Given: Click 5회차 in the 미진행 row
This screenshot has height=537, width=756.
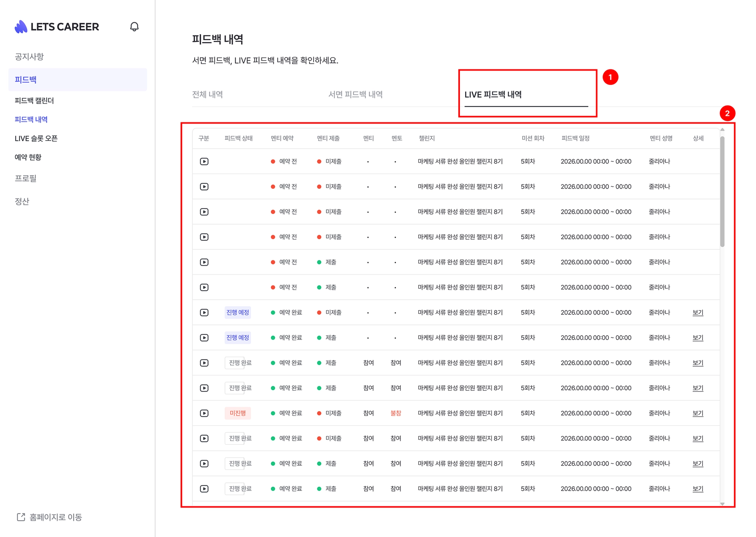Looking at the screenshot, I should 528,413.
